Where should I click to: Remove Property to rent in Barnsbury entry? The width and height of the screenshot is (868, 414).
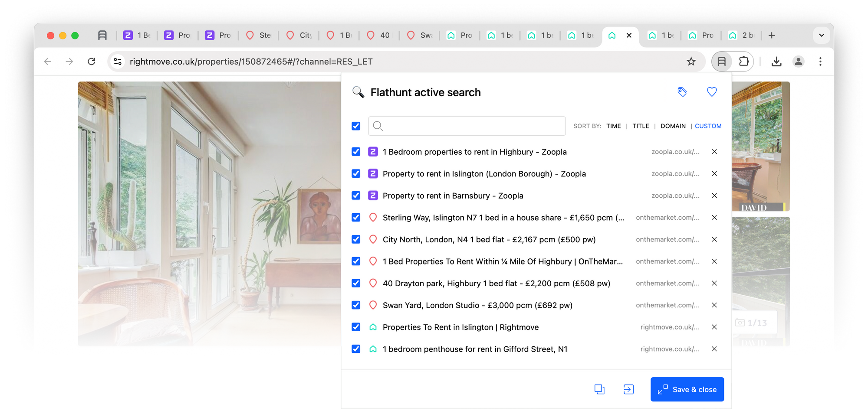pyautogui.click(x=714, y=196)
